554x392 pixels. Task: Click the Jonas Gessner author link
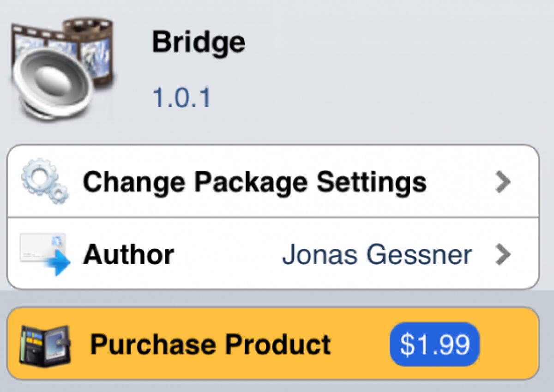(x=379, y=254)
